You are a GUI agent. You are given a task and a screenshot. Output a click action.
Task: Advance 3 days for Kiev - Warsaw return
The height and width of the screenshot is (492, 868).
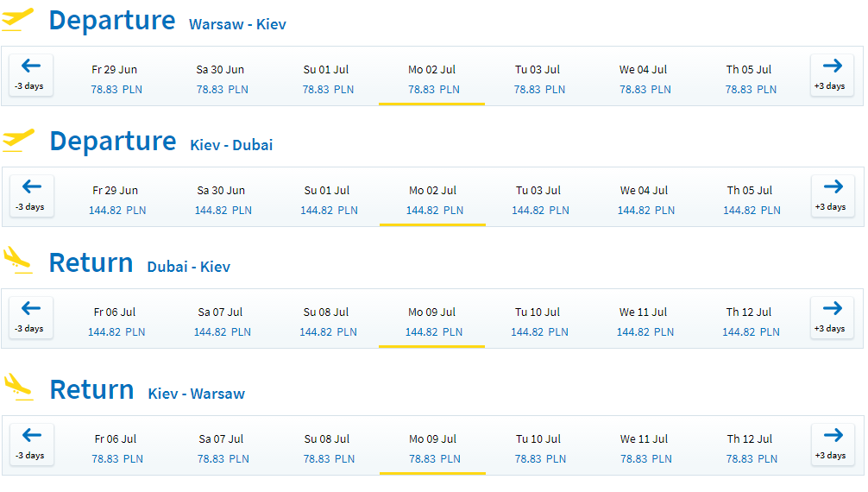(x=832, y=445)
